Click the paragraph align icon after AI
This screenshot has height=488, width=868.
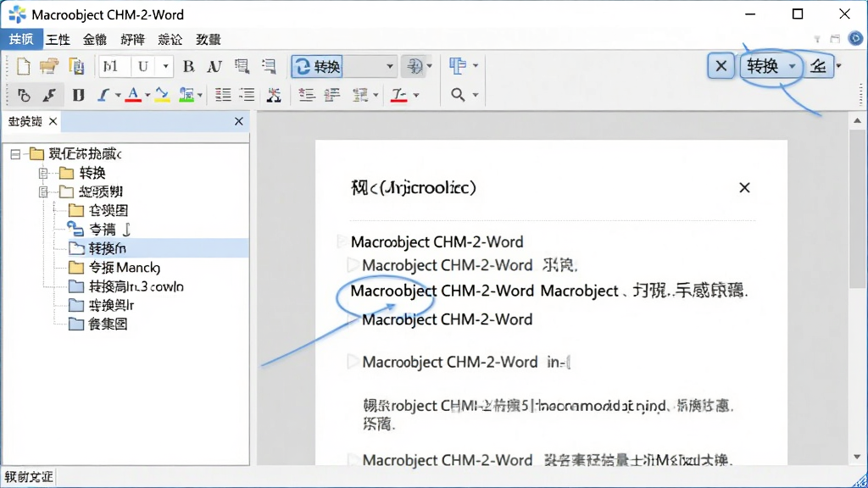[242, 66]
